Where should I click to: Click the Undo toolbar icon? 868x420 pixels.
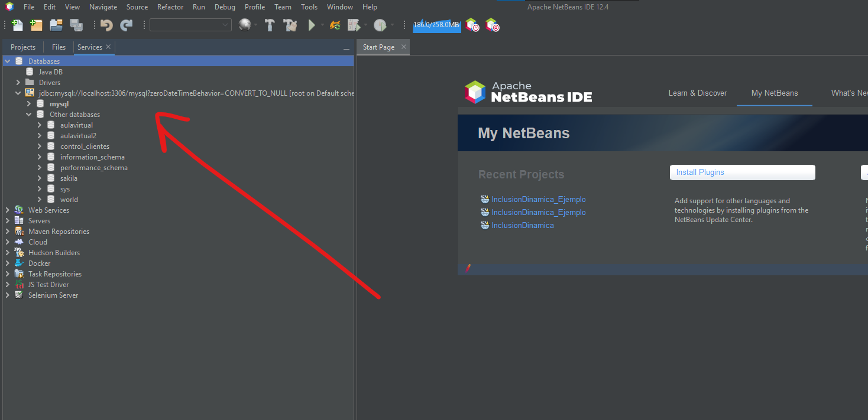(x=106, y=25)
